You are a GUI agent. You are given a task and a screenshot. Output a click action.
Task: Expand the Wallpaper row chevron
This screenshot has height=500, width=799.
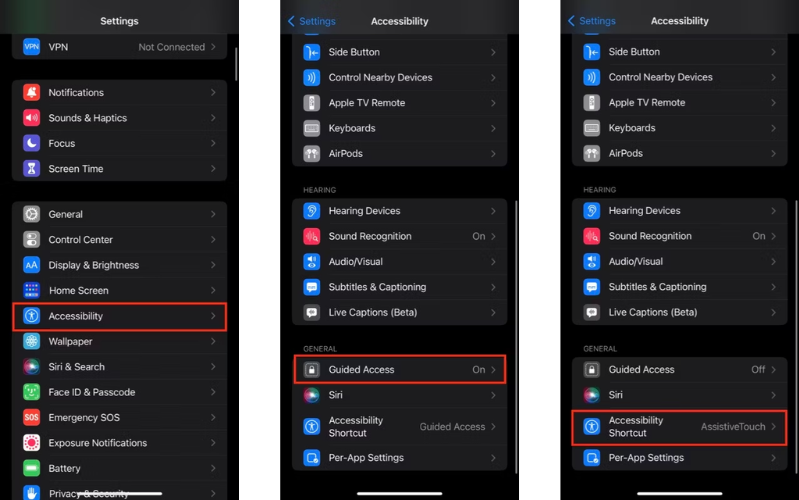point(213,341)
